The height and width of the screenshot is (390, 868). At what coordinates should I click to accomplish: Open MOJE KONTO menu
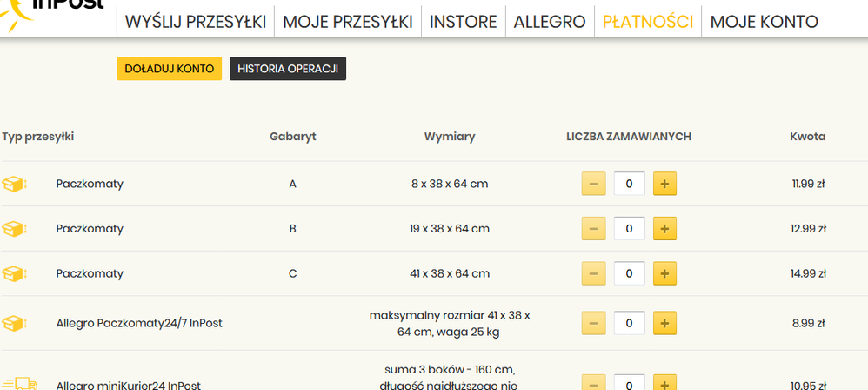click(764, 22)
